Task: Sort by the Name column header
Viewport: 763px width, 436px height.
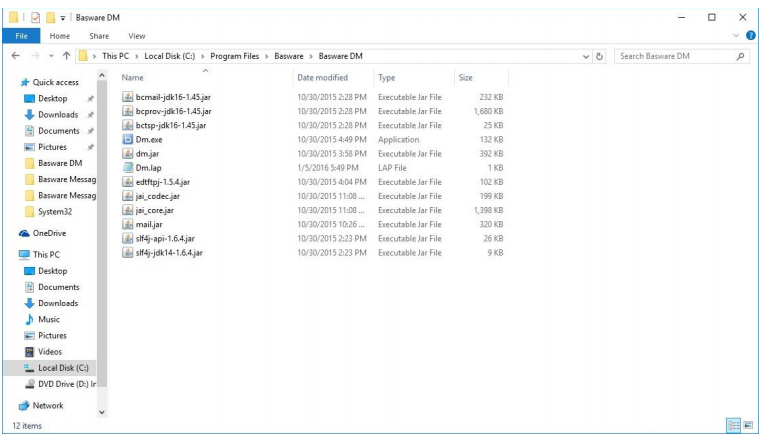Action: coord(132,77)
